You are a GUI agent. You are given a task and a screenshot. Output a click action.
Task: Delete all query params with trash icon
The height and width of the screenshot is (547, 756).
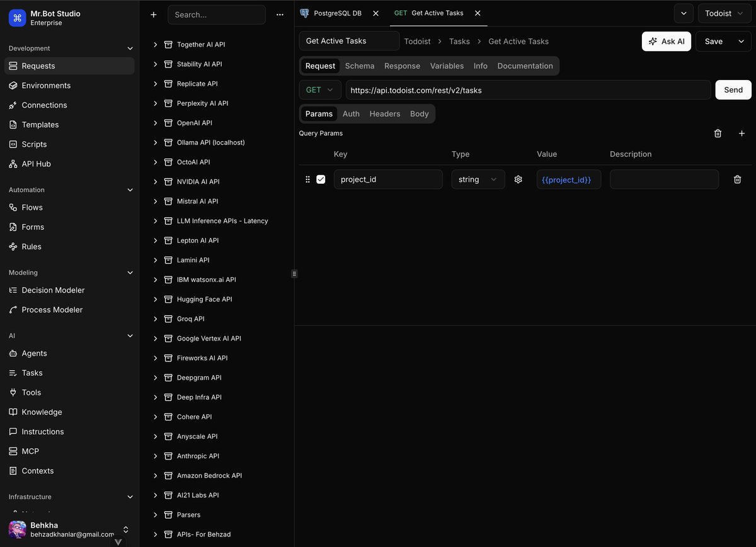718,133
